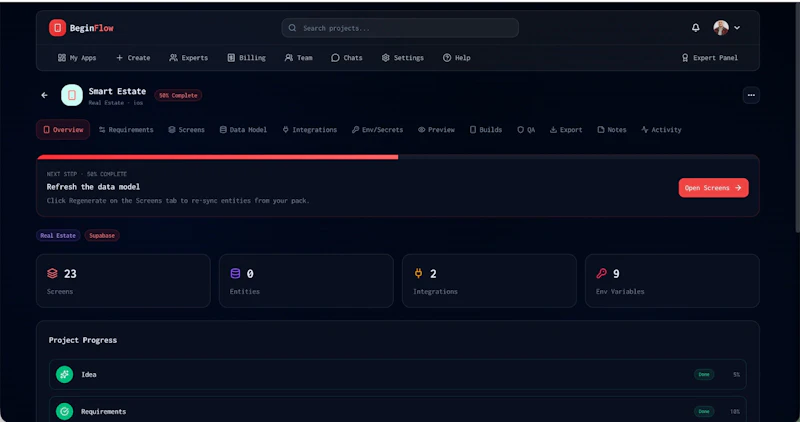Click the Idea step green icon
The height and width of the screenshot is (422, 800).
coord(64,375)
